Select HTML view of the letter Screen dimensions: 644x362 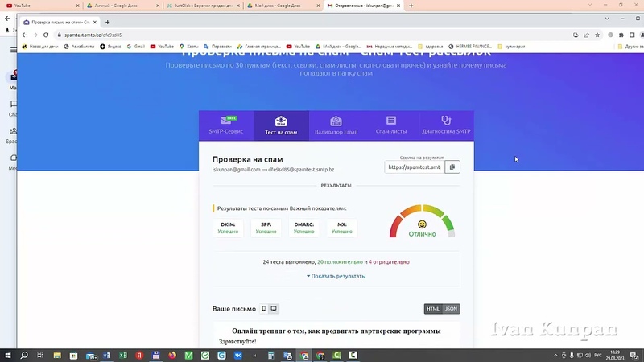pyautogui.click(x=433, y=309)
